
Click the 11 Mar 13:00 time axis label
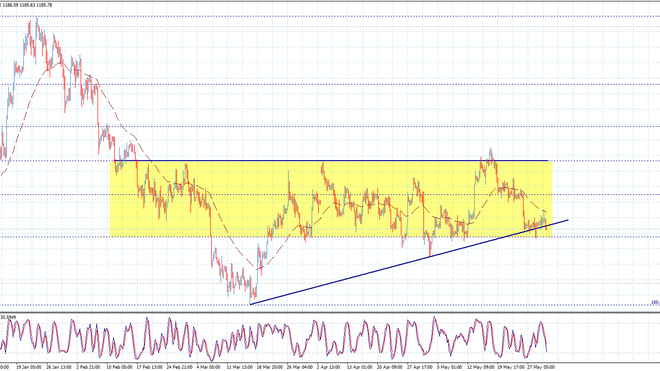point(240,367)
